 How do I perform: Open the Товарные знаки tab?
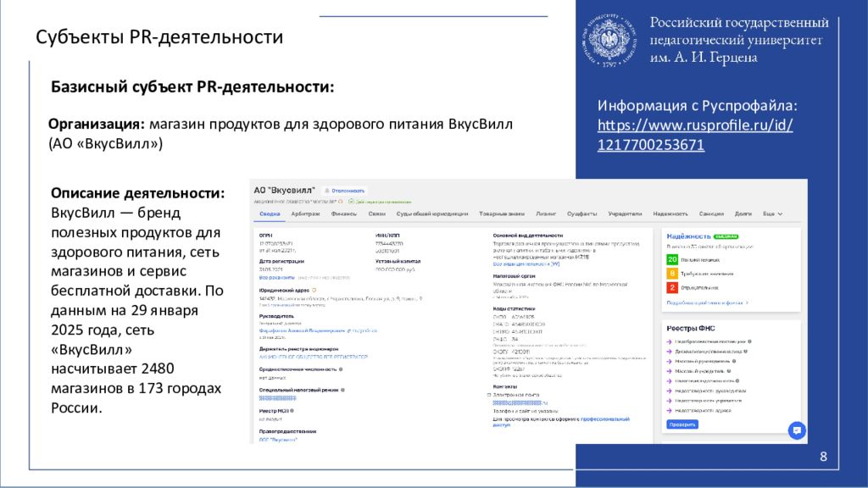(502, 213)
